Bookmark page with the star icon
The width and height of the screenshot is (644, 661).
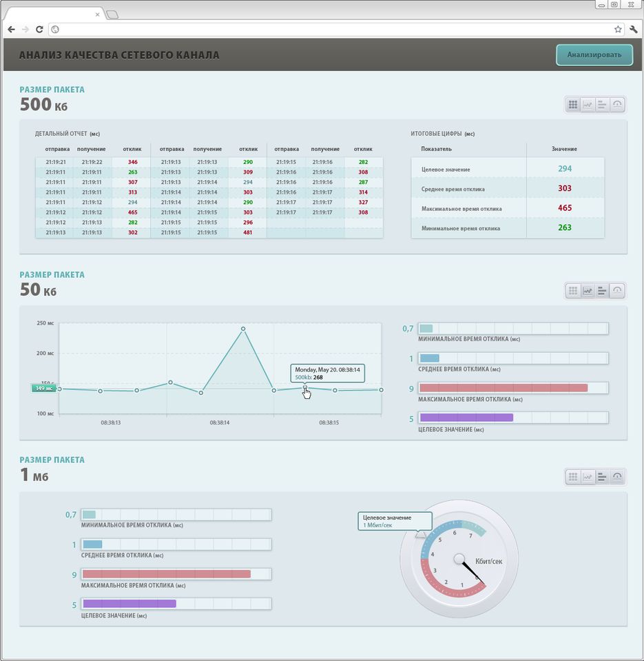pyautogui.click(x=618, y=29)
